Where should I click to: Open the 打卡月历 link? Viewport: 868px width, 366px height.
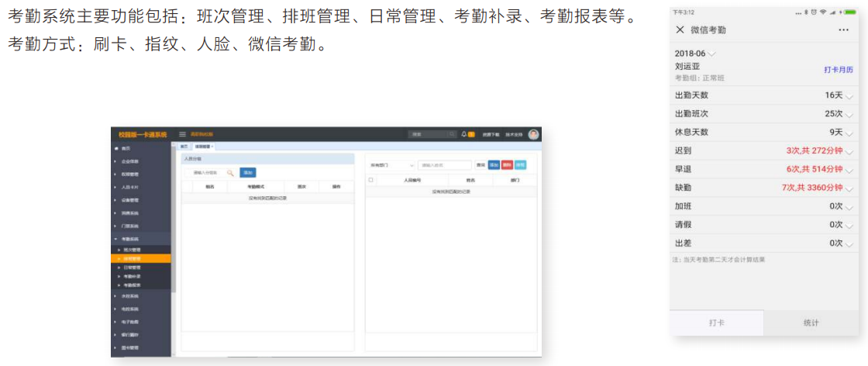838,70
